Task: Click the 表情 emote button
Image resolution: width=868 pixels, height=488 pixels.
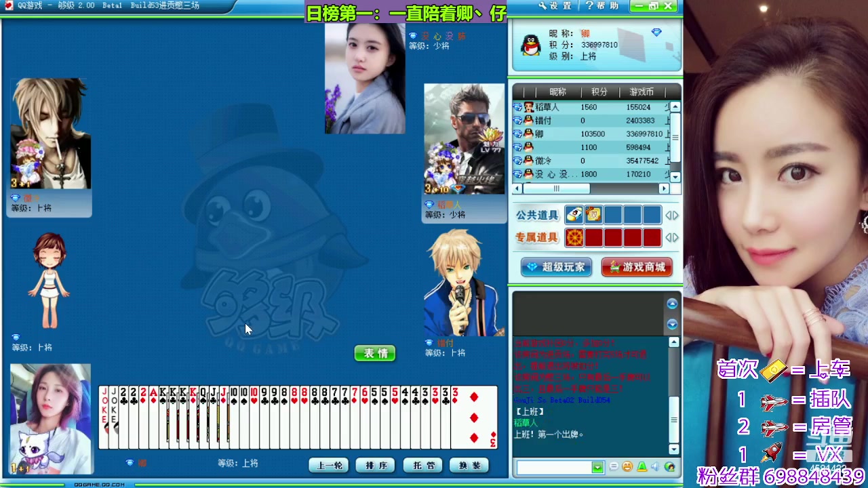Action: 375,353
